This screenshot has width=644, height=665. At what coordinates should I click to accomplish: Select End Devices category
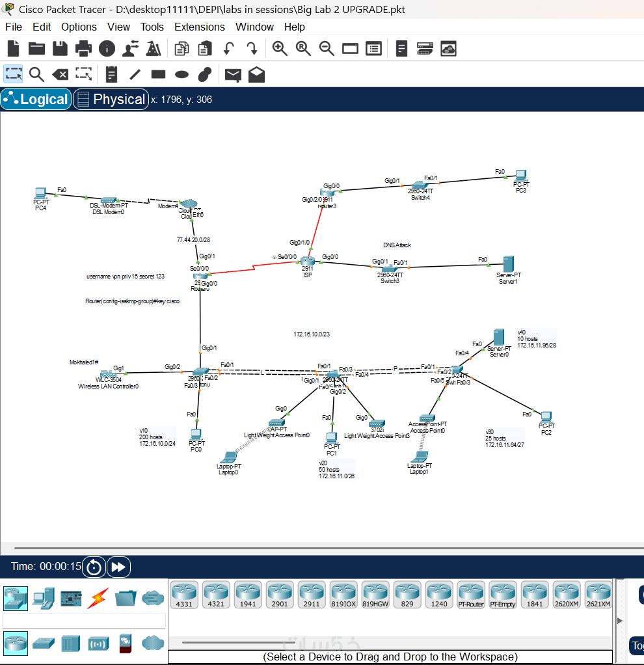43,599
